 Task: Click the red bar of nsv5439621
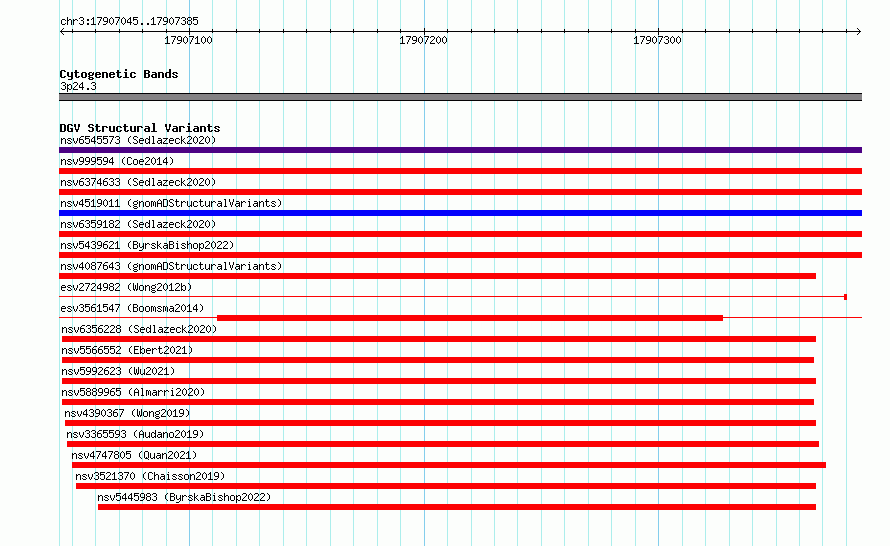point(460,255)
